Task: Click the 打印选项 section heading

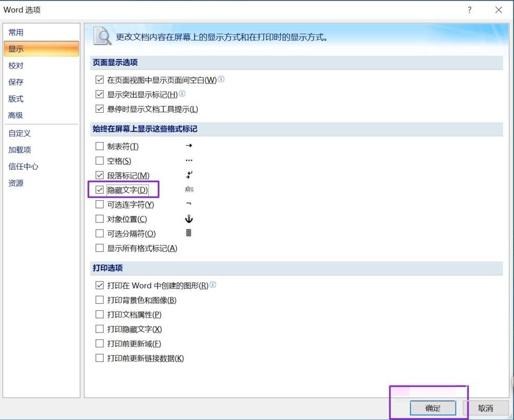Action: [x=108, y=268]
